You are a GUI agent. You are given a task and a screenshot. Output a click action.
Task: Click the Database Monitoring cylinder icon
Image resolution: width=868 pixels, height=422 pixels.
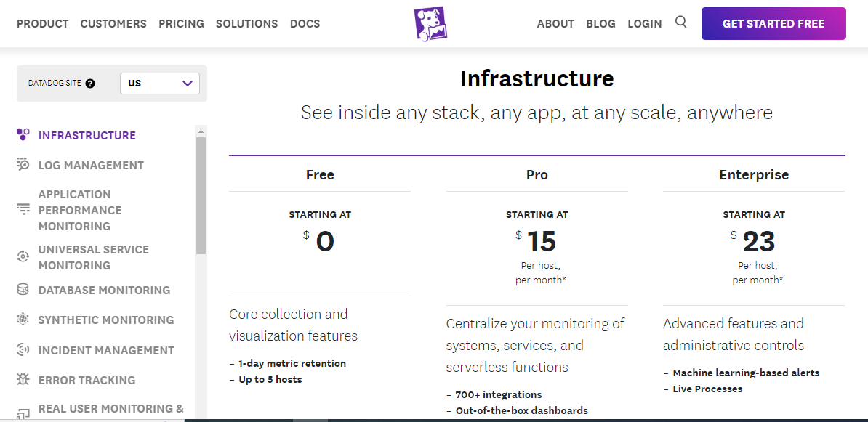click(x=23, y=289)
